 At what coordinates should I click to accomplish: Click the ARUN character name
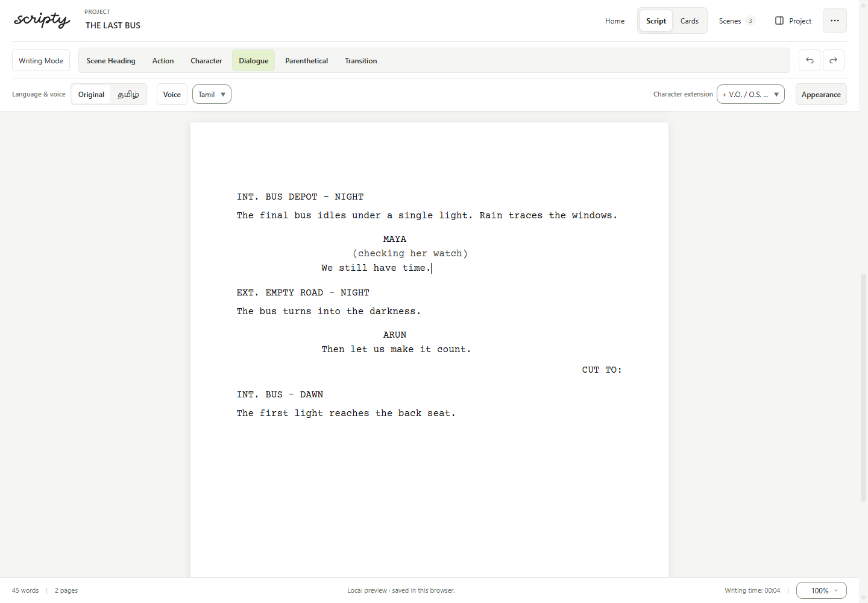(395, 335)
